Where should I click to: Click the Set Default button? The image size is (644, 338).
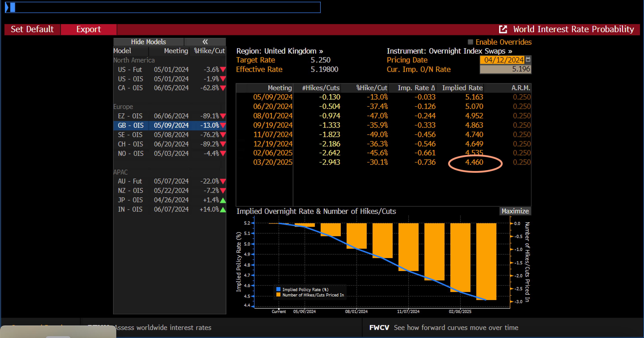[x=32, y=29]
